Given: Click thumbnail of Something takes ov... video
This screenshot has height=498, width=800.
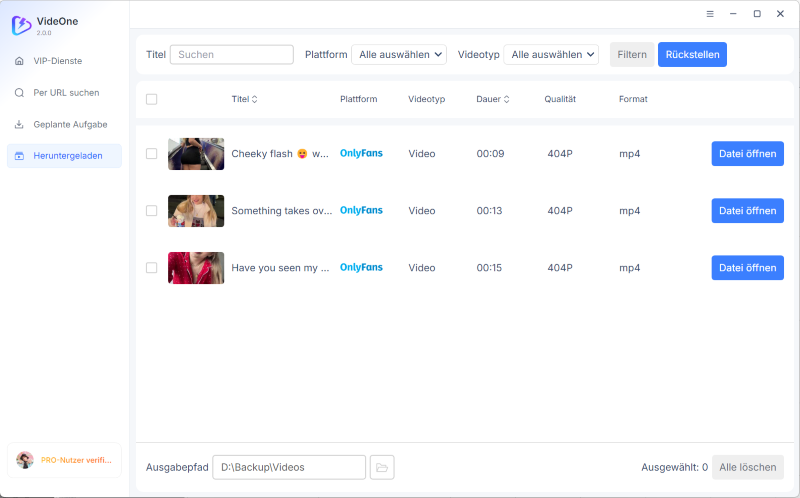Looking at the screenshot, I should pos(196,211).
